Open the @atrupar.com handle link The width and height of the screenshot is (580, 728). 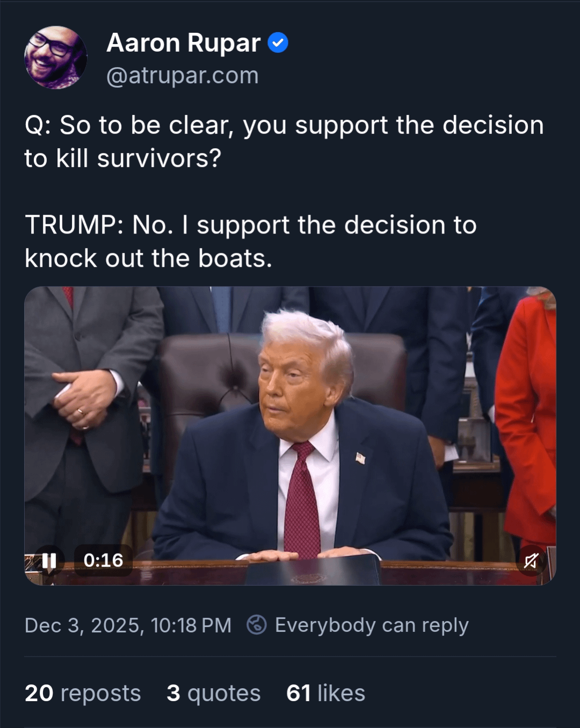pos(183,76)
